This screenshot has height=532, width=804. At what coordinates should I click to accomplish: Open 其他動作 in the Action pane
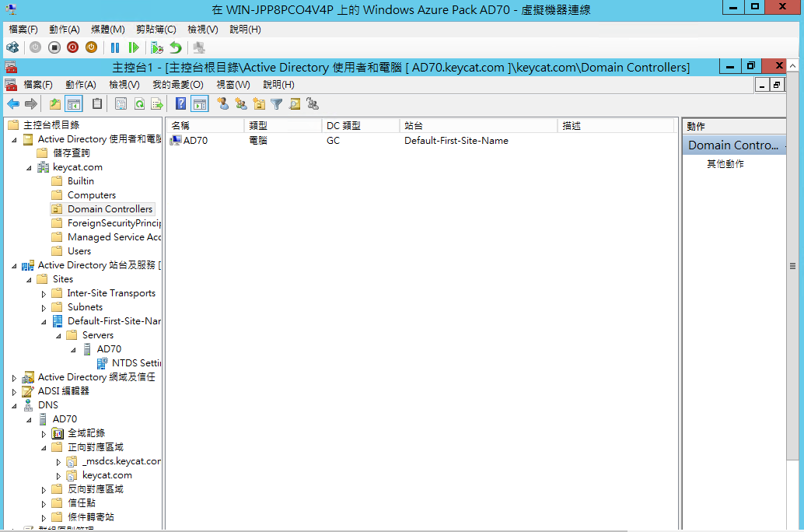click(x=725, y=164)
